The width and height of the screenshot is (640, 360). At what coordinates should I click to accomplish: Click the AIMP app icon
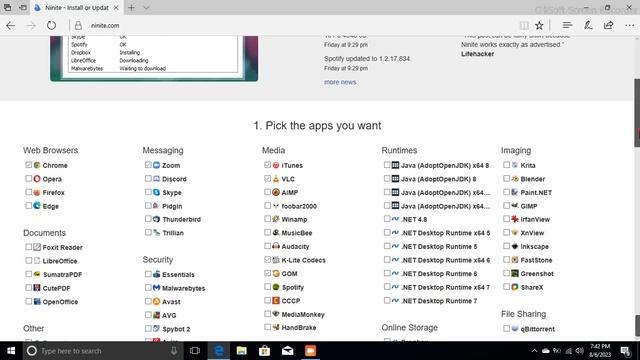[276, 192]
